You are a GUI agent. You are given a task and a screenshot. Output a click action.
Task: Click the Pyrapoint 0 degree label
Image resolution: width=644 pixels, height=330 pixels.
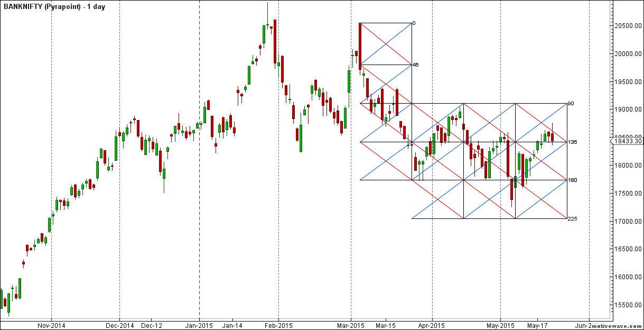[414, 23]
